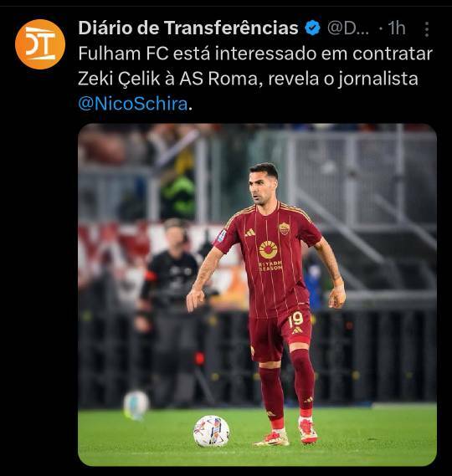Click the blurred ball in the background grass
This screenshot has height=476, width=452.
pos(136,405)
